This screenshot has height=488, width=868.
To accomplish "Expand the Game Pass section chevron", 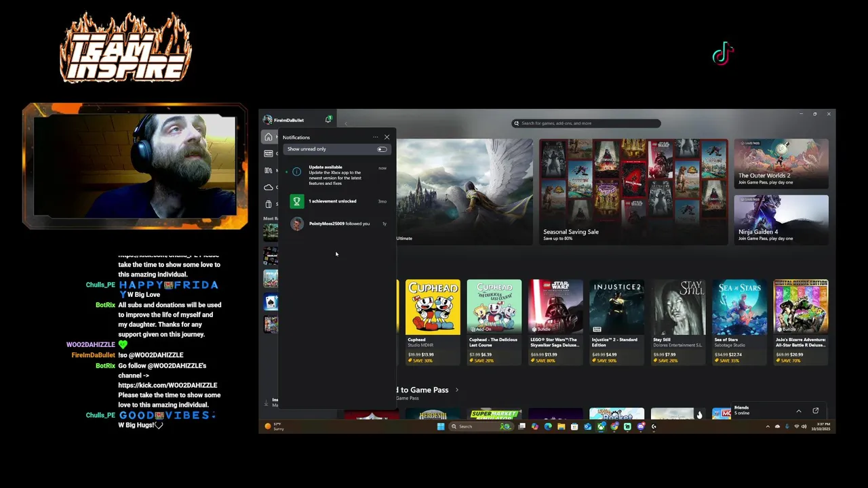I will pos(457,390).
